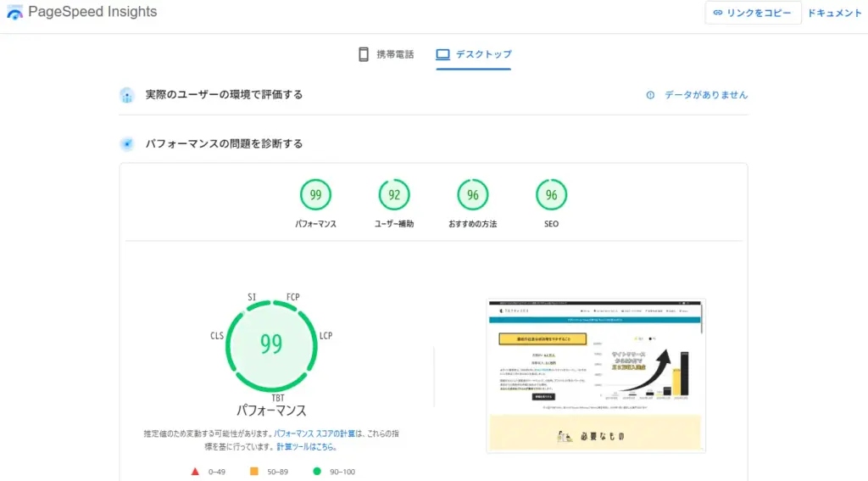Click the SEO label
The image size is (868, 481).
point(551,224)
